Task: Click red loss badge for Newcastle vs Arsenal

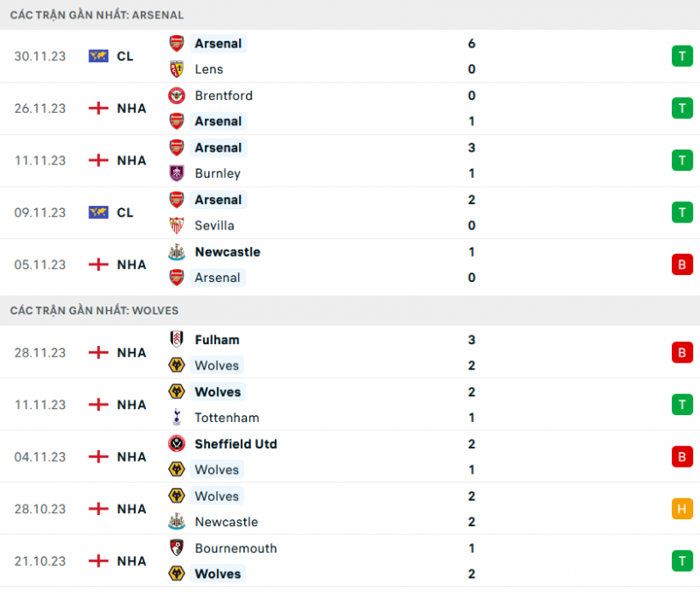Action: 682,264
